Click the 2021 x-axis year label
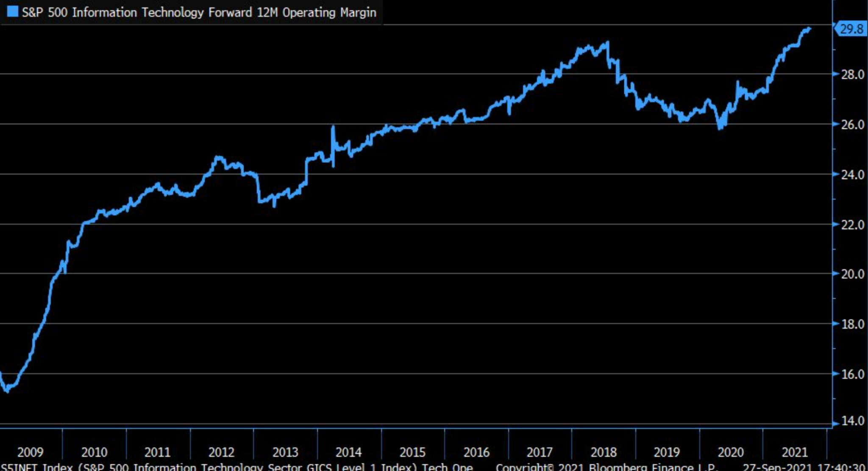 [795, 452]
